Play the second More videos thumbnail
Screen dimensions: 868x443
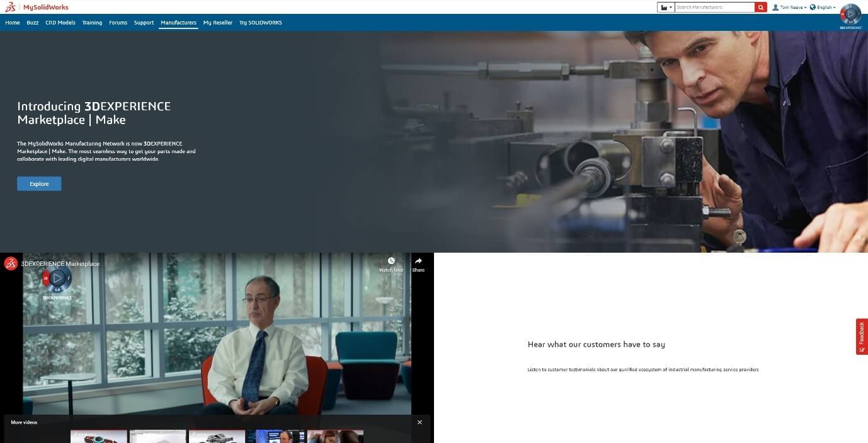(x=158, y=436)
